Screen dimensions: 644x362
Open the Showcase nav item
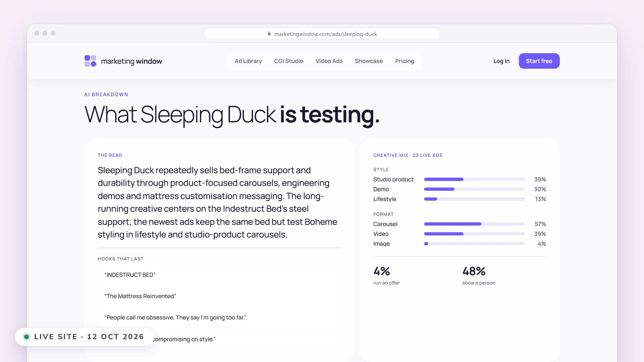(369, 61)
